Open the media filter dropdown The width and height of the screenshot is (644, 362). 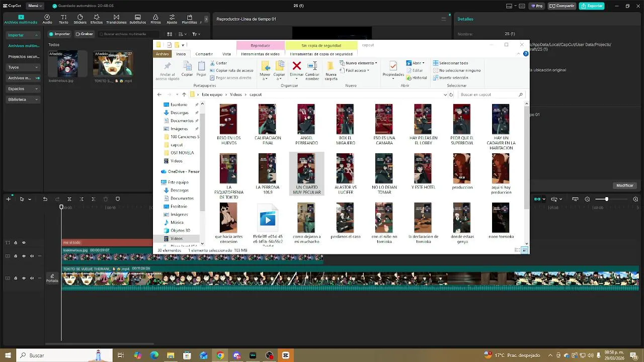(196, 34)
